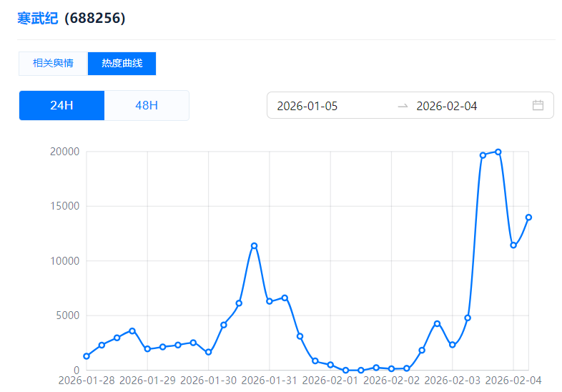Open end date picker showing 2026-02-04
562x392 pixels.
447,106
